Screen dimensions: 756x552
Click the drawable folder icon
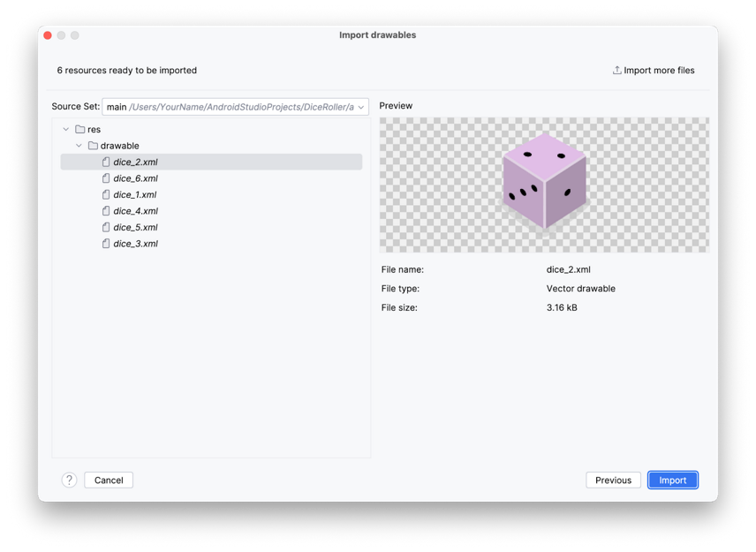(x=93, y=146)
